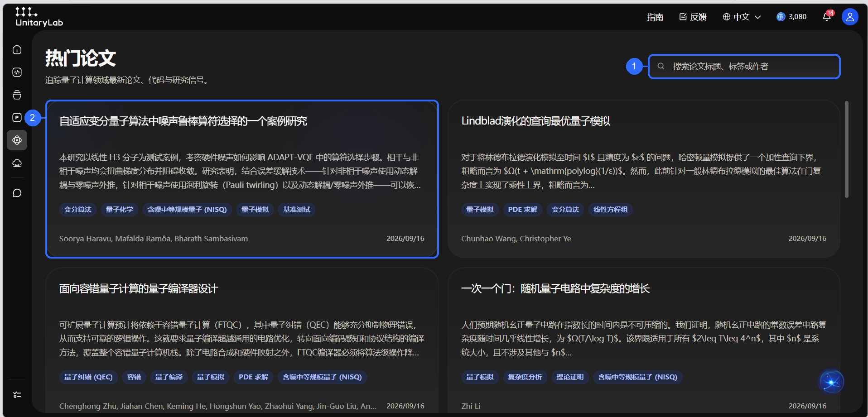The width and height of the screenshot is (868, 417).
Task: Click authors Chunhao Wang, Christopher Ye
Action: pyautogui.click(x=516, y=239)
